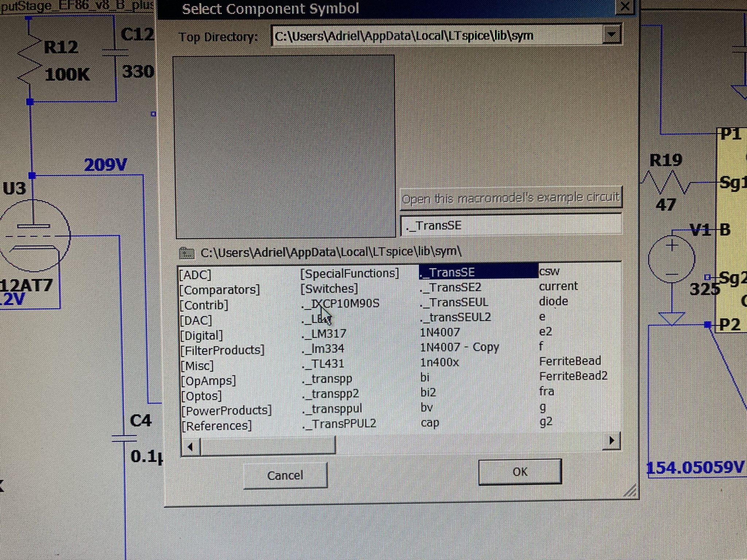This screenshot has width=747, height=560.
Task: Click resistor R12 in the schematic
Action: click(x=29, y=58)
